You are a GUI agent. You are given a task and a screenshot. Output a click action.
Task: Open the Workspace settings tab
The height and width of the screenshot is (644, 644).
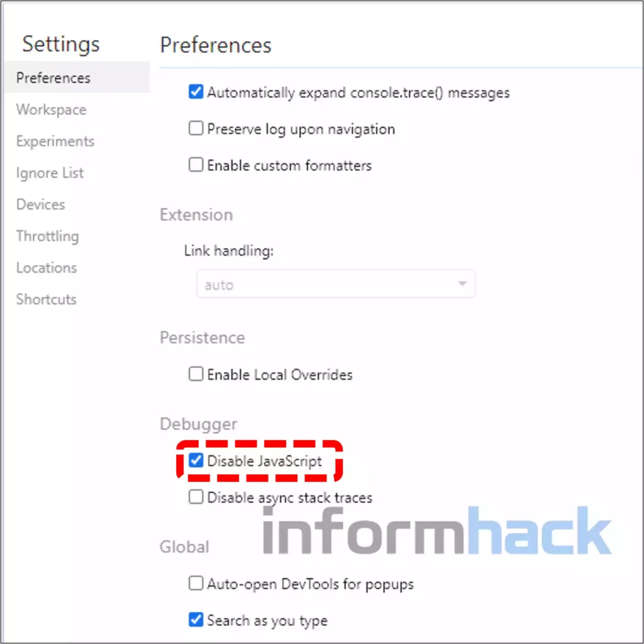click(x=52, y=109)
